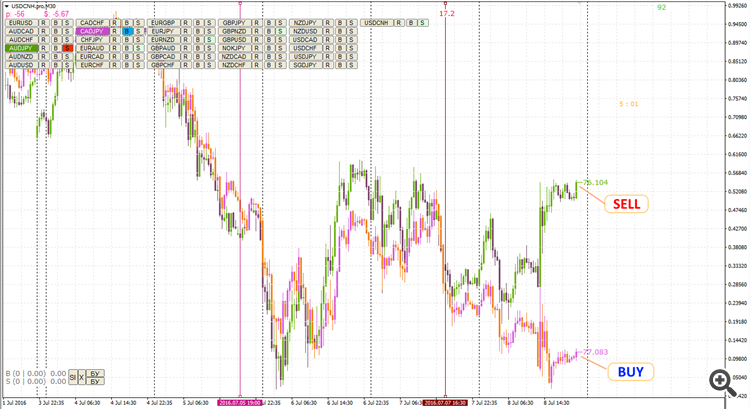Click the S button for USDCHF
This screenshot has height=409, width=750.
(352, 48)
